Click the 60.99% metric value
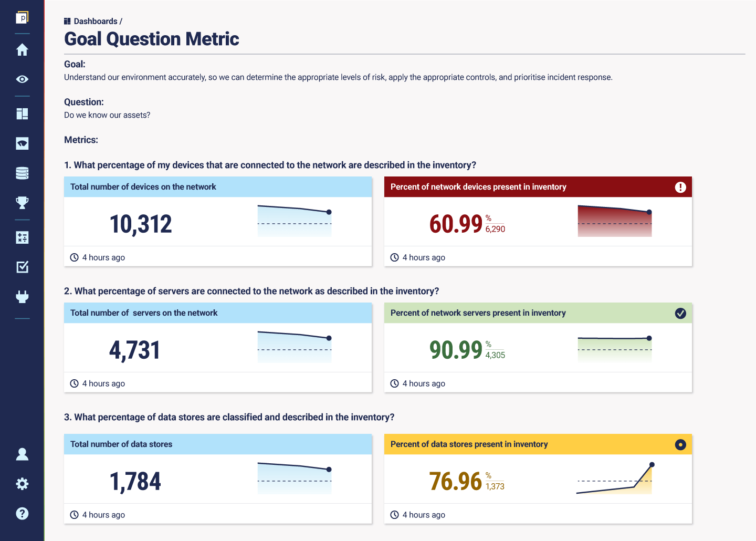 coord(456,224)
